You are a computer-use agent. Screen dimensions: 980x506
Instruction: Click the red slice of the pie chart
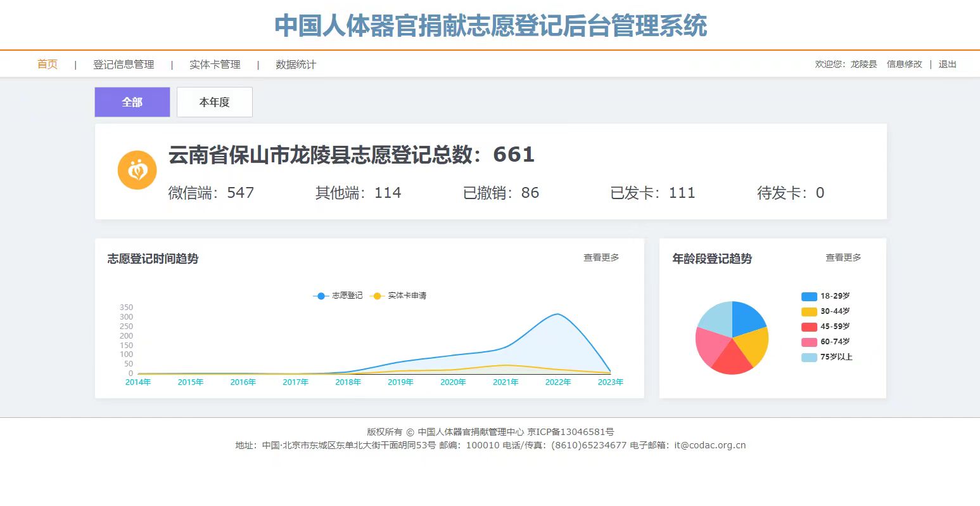tap(732, 359)
